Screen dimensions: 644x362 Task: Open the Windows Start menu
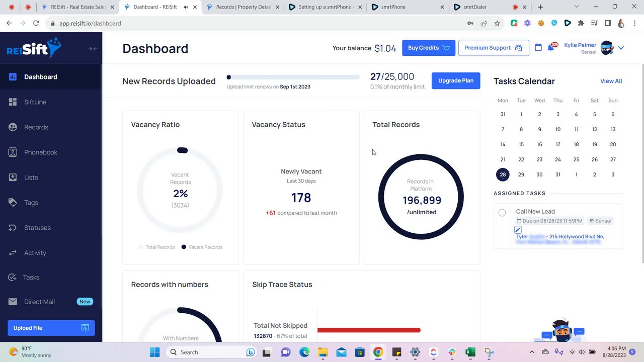click(154, 352)
